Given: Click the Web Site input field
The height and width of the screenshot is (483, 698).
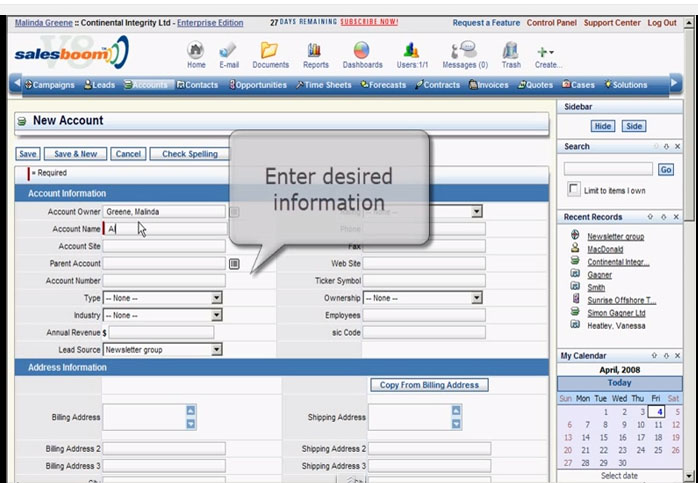Looking at the screenshot, I should [424, 264].
